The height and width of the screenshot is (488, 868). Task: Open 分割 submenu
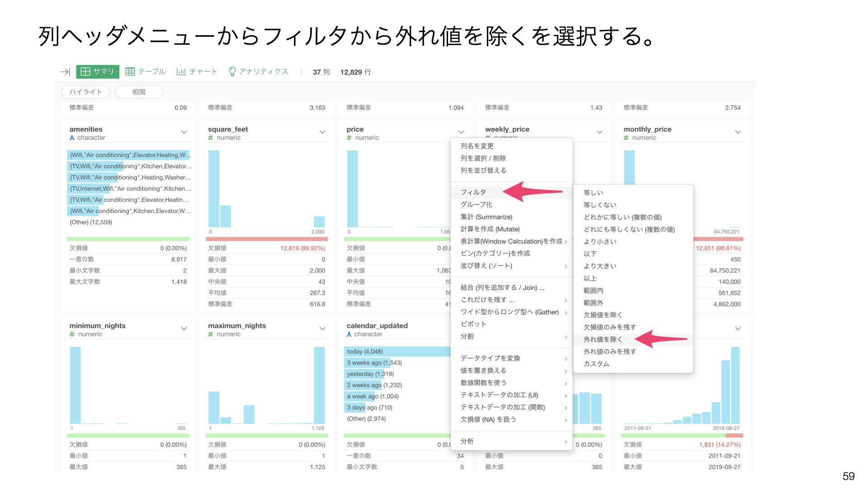[511, 336]
